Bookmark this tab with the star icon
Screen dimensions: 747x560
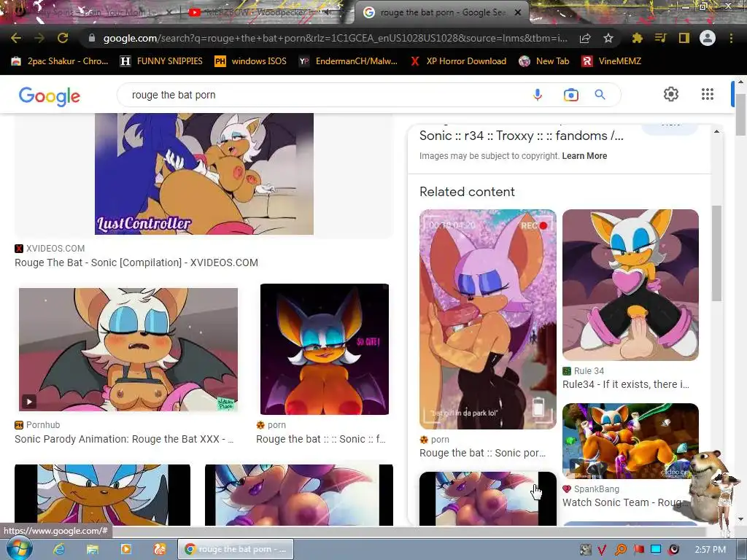pos(608,38)
